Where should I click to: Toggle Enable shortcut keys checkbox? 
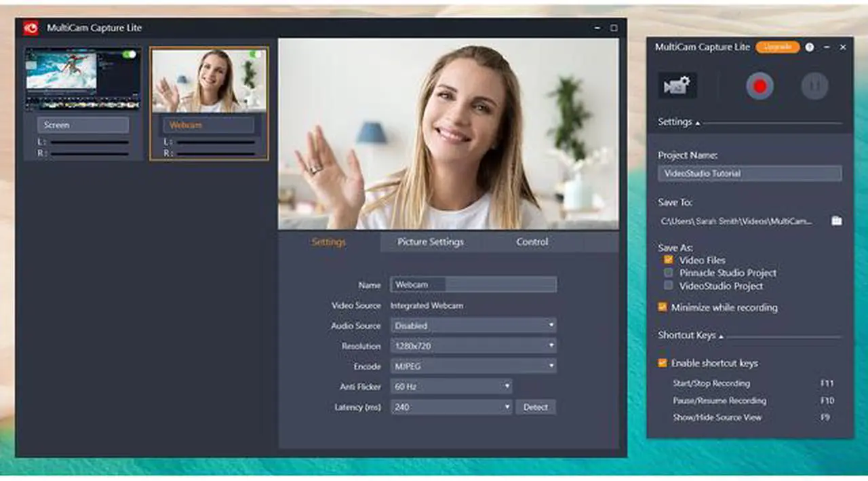(x=663, y=363)
